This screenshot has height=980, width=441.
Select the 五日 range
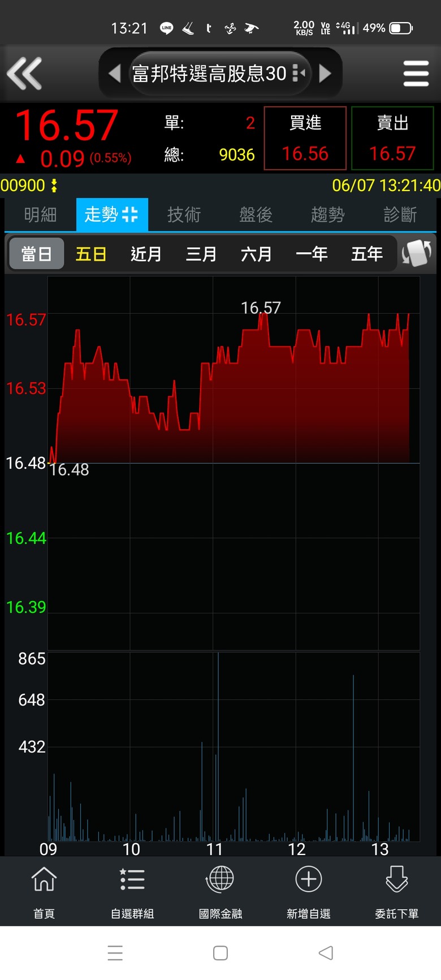click(x=91, y=254)
